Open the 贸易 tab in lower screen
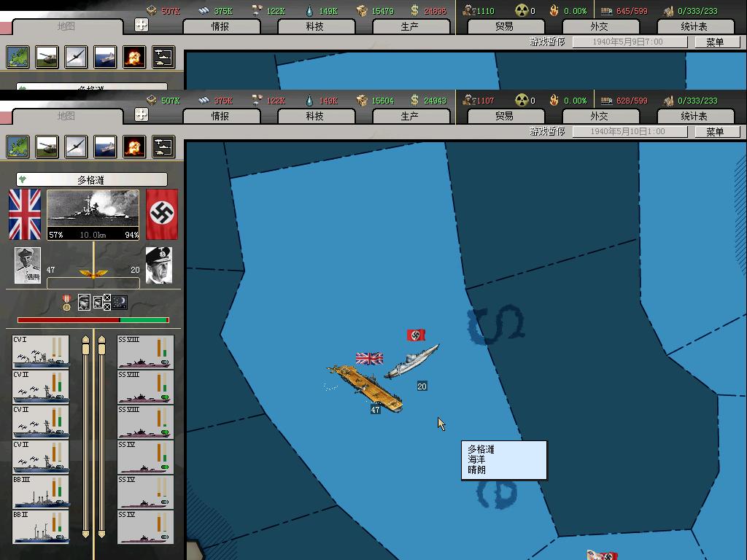Screen dimensions: 747x560 (x=506, y=116)
